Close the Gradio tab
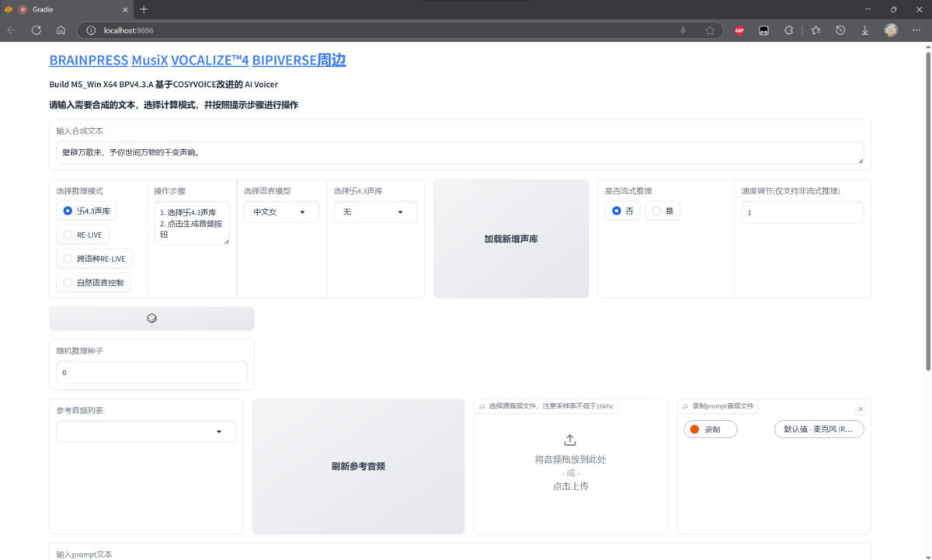Viewport: 932px width, 560px height. tap(123, 9)
